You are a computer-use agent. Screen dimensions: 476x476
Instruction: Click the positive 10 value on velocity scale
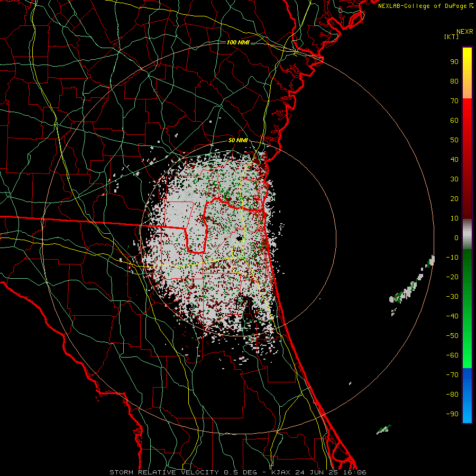pos(454,218)
